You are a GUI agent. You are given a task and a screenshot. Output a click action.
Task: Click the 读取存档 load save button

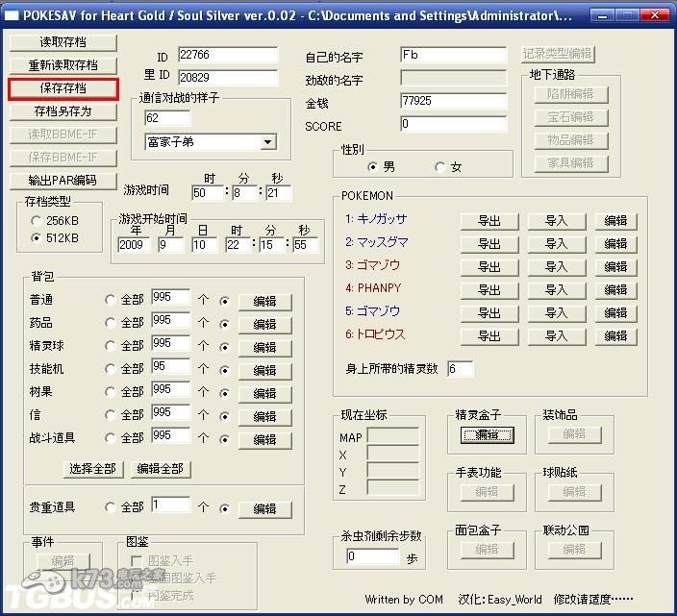[x=63, y=42]
